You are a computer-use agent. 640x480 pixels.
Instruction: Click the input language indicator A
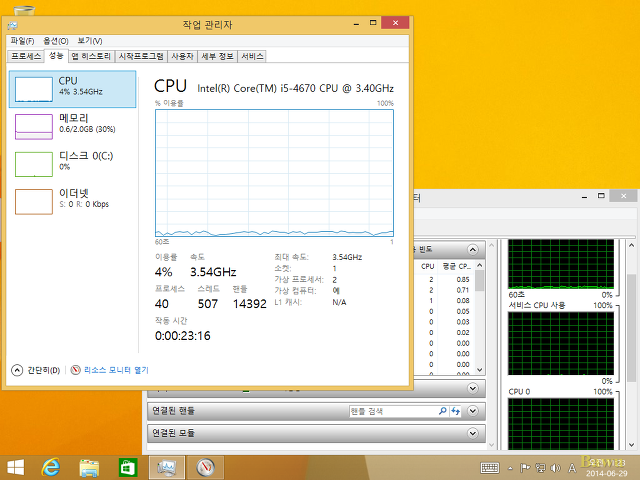572,468
